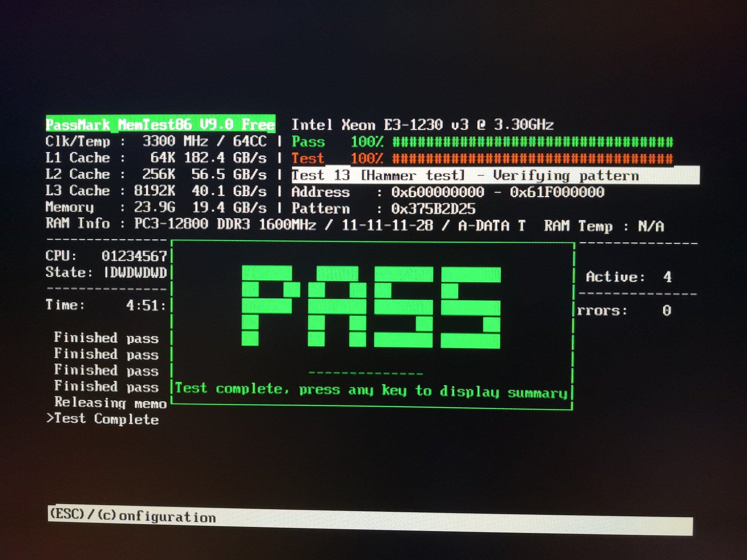The width and height of the screenshot is (747, 560).
Task: Click the RAM Temp N/A value
Action: pos(651,226)
